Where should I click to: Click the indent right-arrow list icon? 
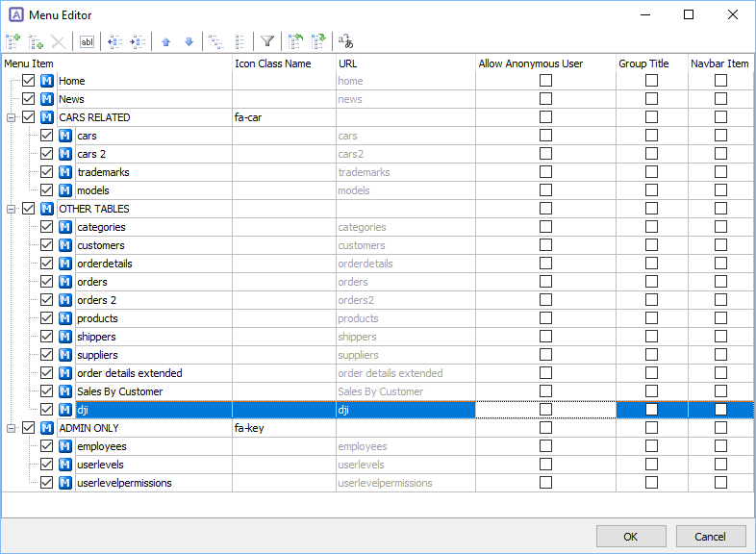click(138, 41)
